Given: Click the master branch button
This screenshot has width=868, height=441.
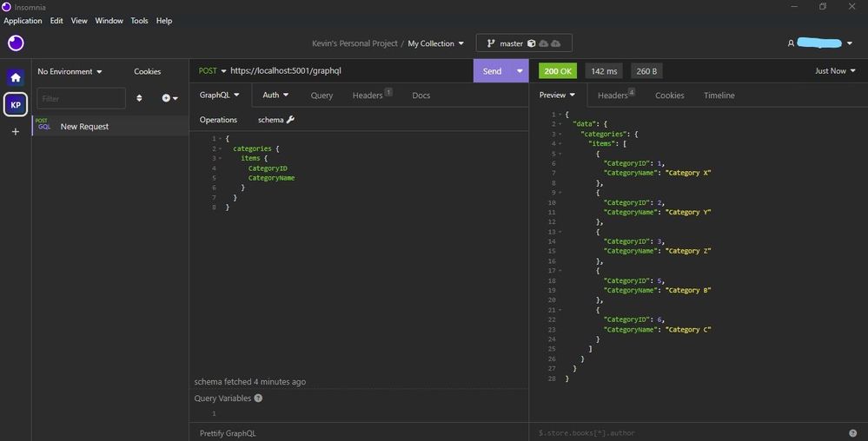Looking at the screenshot, I should 524,43.
